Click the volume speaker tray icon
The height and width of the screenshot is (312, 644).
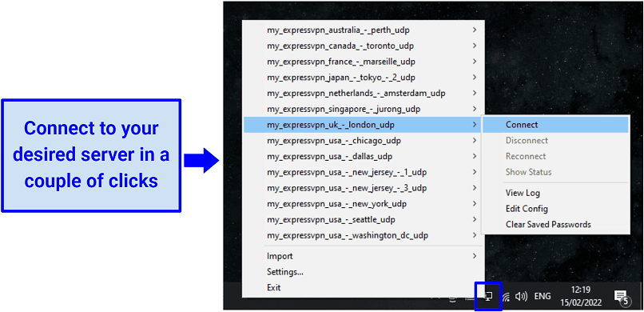tap(521, 296)
